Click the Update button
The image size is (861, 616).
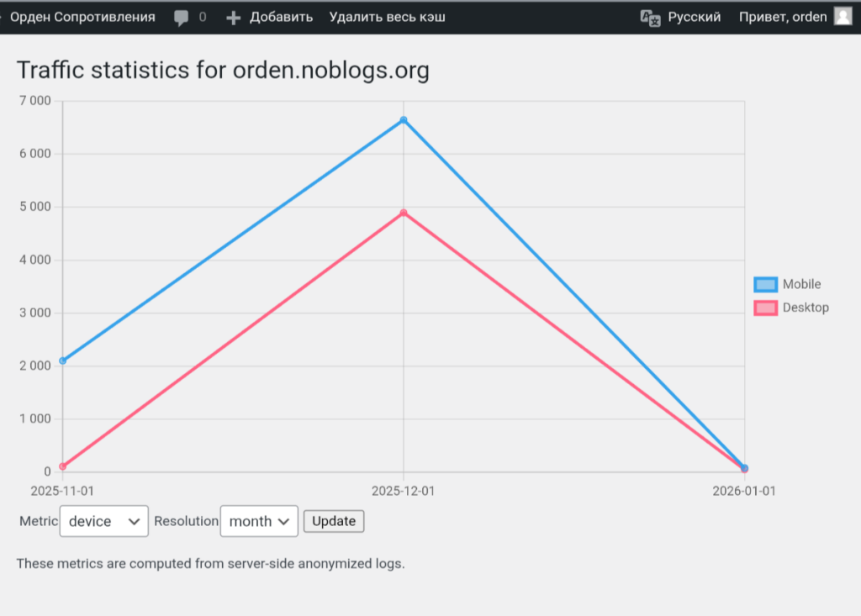(x=334, y=521)
